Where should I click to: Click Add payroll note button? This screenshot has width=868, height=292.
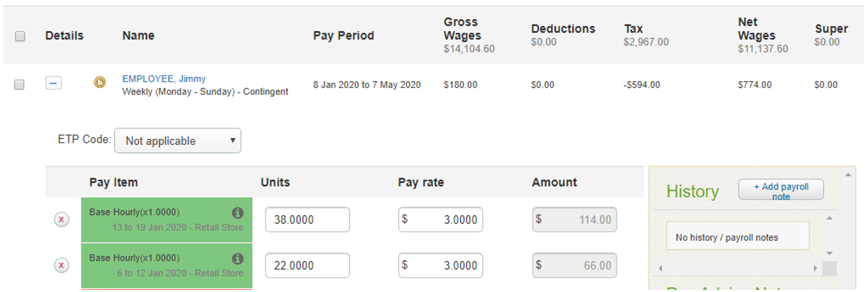coord(781,190)
